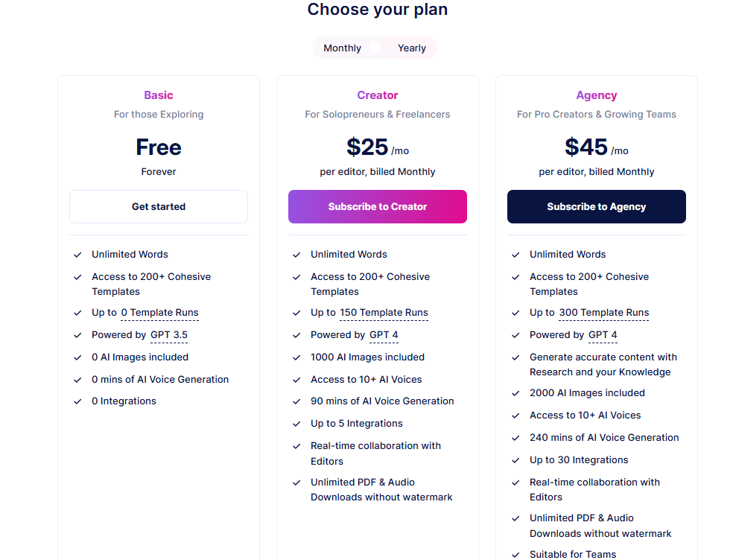Click checkmark next to 240 mins AI Voice Generation
This screenshot has height=560, width=733.
pyautogui.click(x=515, y=437)
